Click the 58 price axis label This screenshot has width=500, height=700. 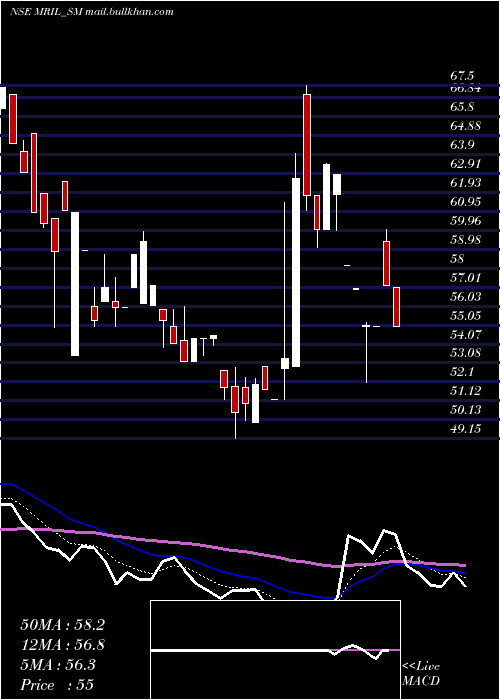tap(458, 259)
